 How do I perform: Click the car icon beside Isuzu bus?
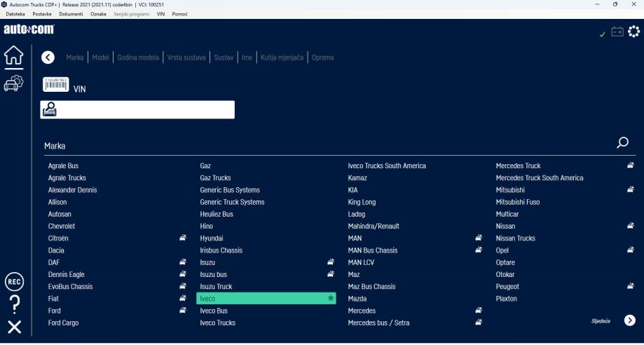[x=331, y=274]
